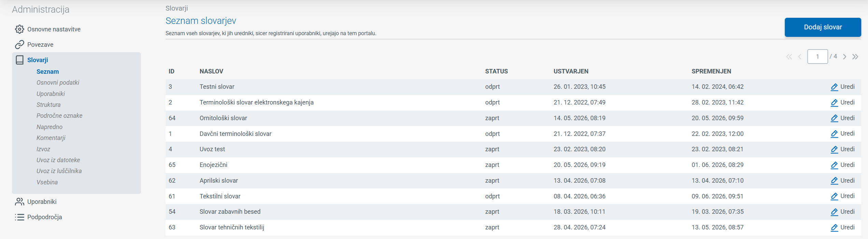Image resolution: width=868 pixels, height=239 pixels.
Task: Select the Seznam submenu item
Action: tap(48, 72)
